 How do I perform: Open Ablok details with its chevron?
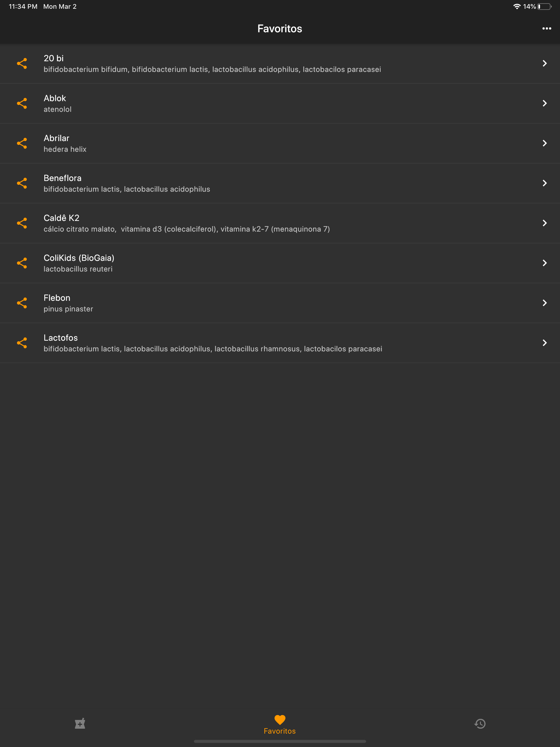544,103
